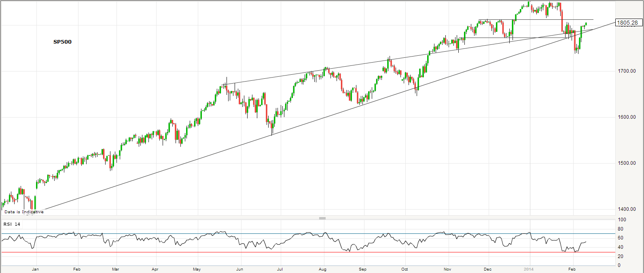
Task: Click the 1600.00 price axis label
Action: [x=626, y=117]
